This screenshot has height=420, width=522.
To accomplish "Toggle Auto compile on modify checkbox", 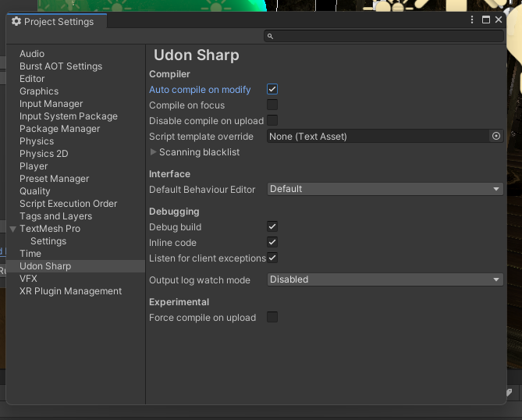I will tap(272, 89).
